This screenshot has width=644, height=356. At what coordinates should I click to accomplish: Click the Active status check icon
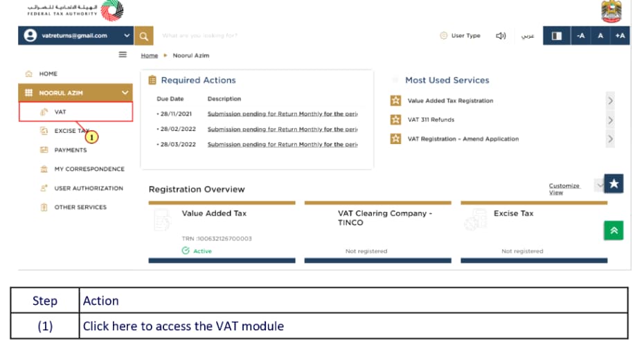click(186, 251)
